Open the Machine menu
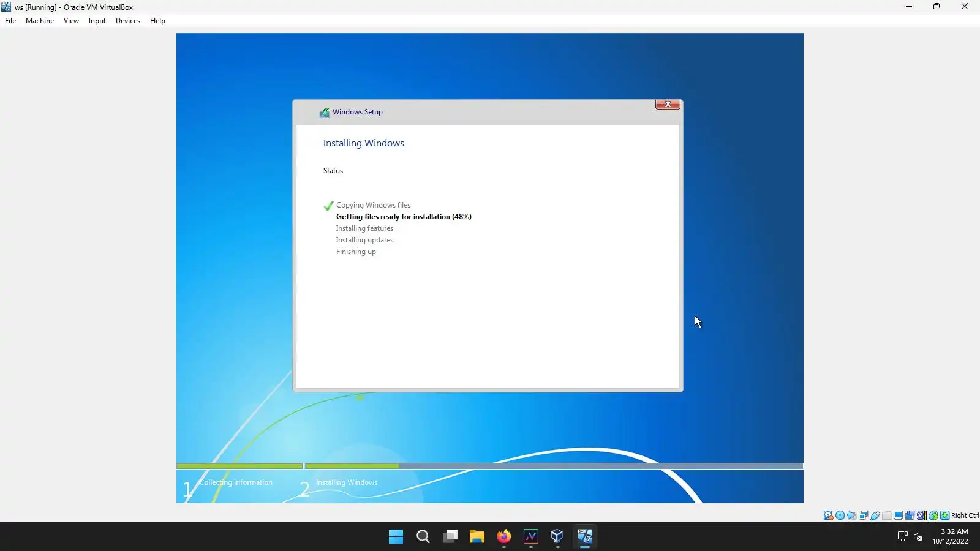 [40, 21]
